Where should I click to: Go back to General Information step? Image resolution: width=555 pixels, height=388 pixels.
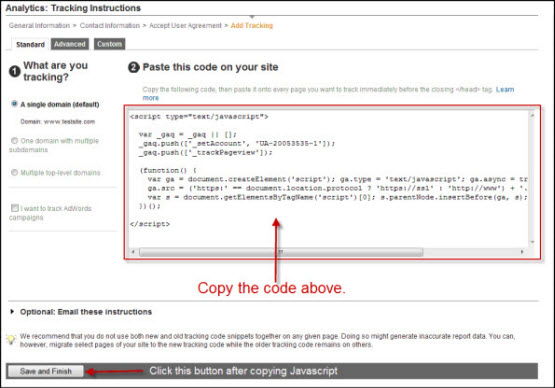39,25
